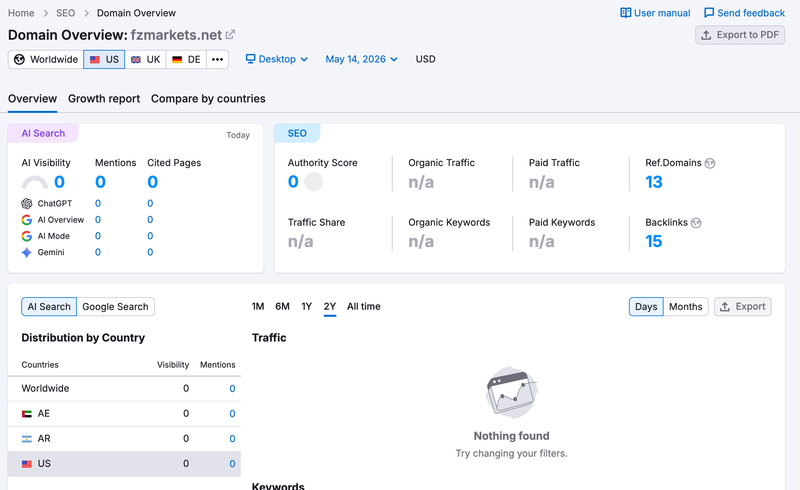Select the US database button
The image size is (800, 490).
pos(104,59)
